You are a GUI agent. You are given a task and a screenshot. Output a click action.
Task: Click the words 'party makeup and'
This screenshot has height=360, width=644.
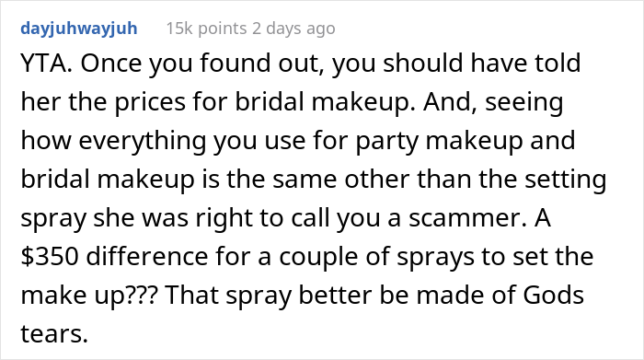point(466,141)
